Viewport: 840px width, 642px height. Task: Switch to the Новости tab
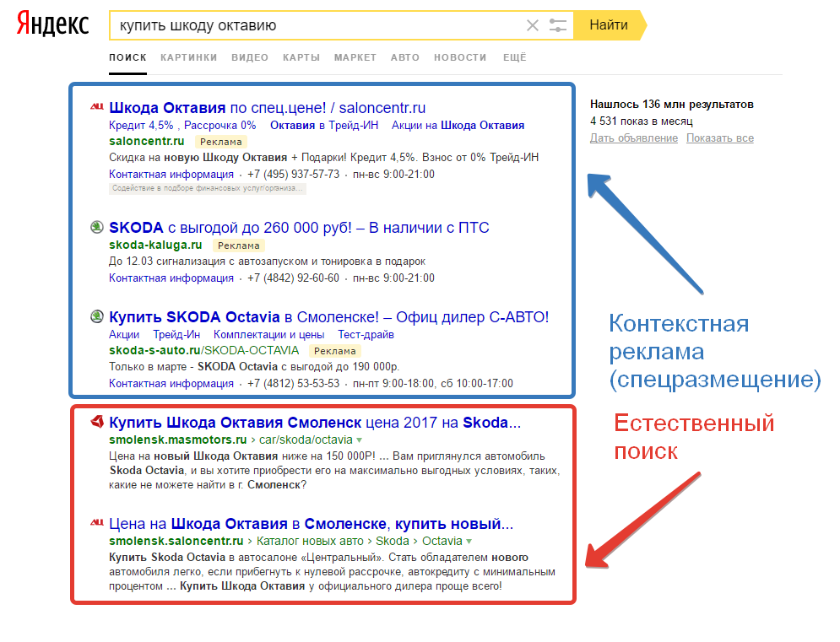coord(460,57)
